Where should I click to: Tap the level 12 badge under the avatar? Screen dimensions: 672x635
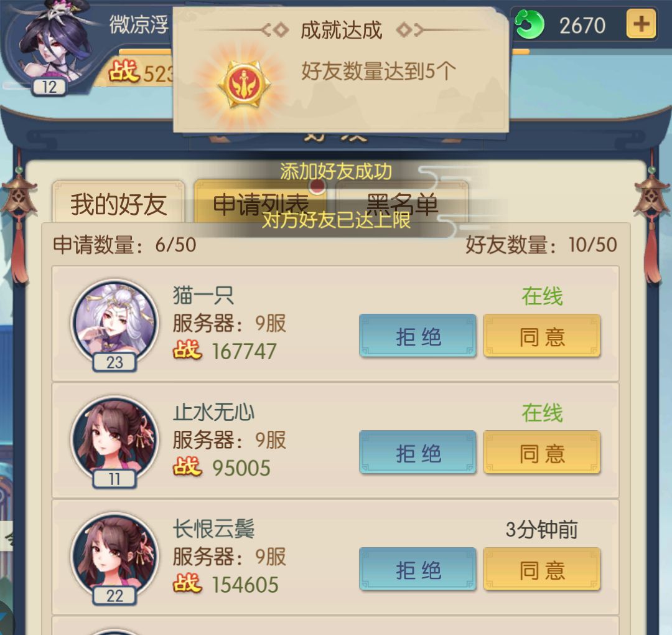coord(49,87)
